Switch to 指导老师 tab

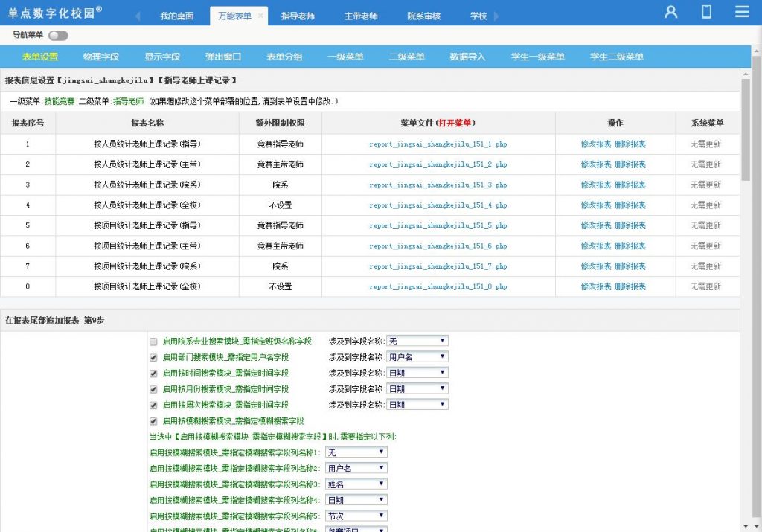click(298, 16)
